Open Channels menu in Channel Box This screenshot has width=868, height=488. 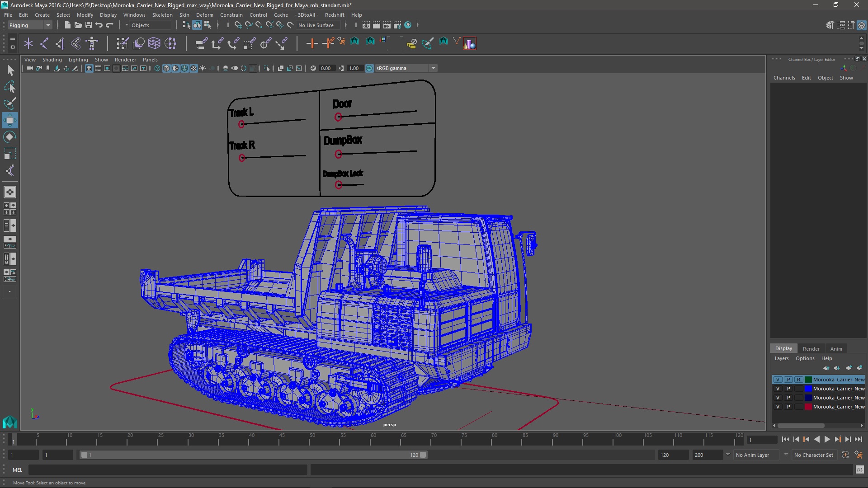pos(784,78)
